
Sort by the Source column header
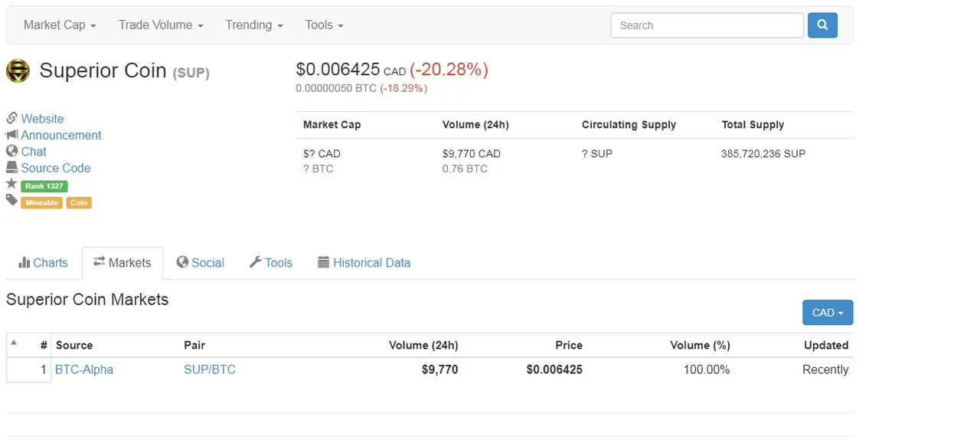click(x=74, y=346)
